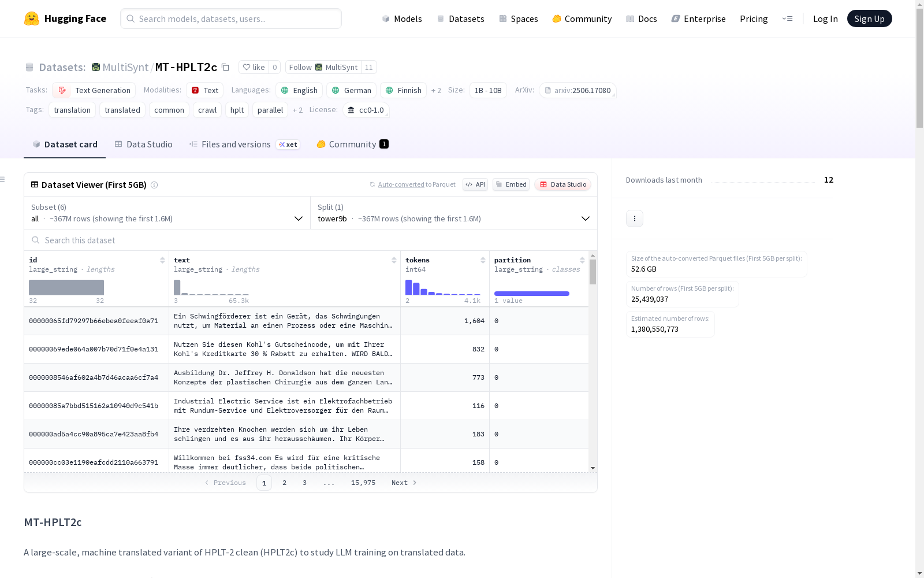Go to page 3 of the dataset viewer

[x=304, y=483]
